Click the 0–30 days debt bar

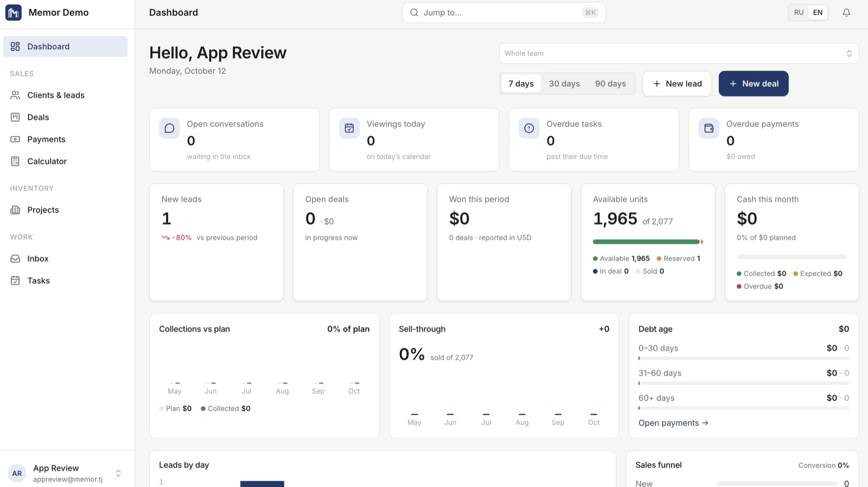click(744, 358)
